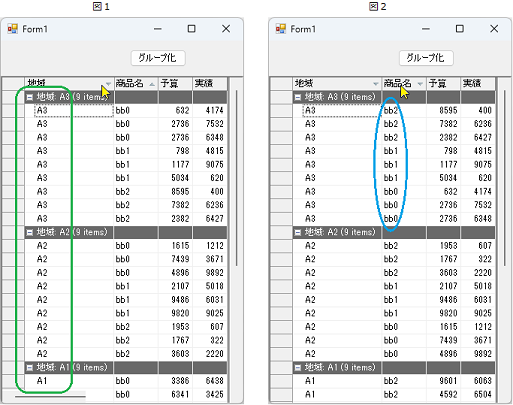Click the グループ化 button in left window
This screenshot has height=405, width=513.
click(158, 58)
